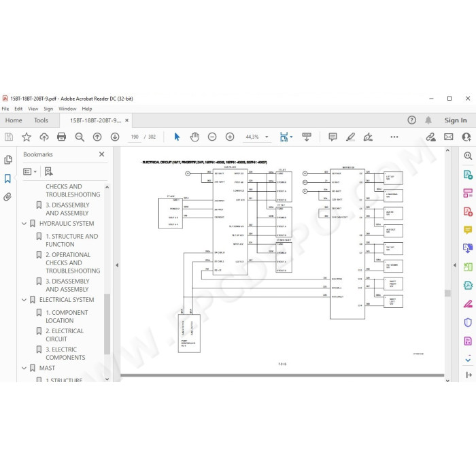Screen dimensions: 476x476
Task: Add the document to starred files
Action: [27, 137]
